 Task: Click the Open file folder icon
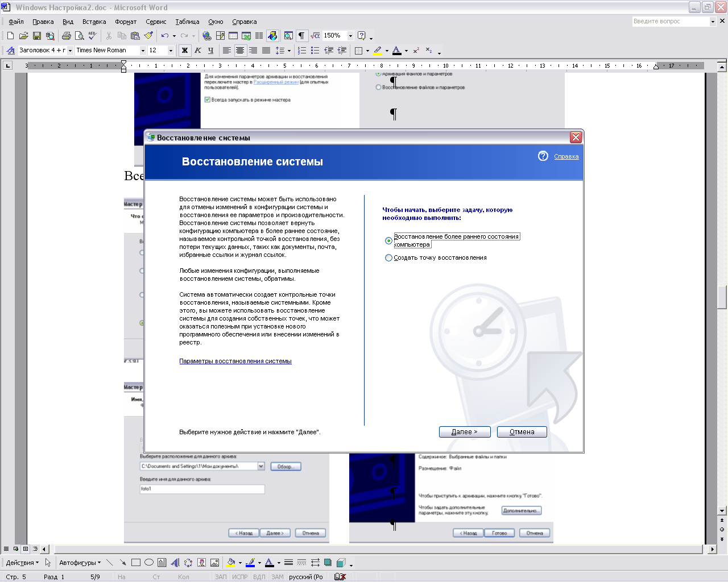[x=24, y=36]
